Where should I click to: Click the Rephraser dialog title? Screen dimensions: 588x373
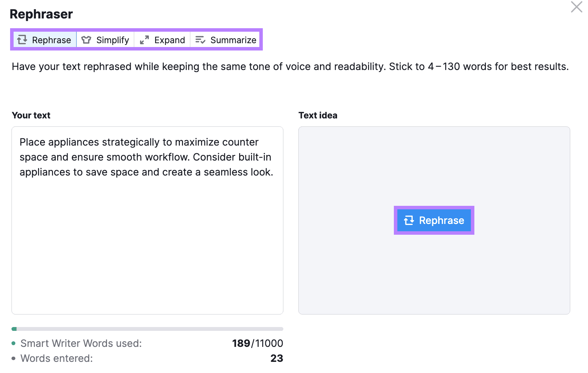(41, 14)
